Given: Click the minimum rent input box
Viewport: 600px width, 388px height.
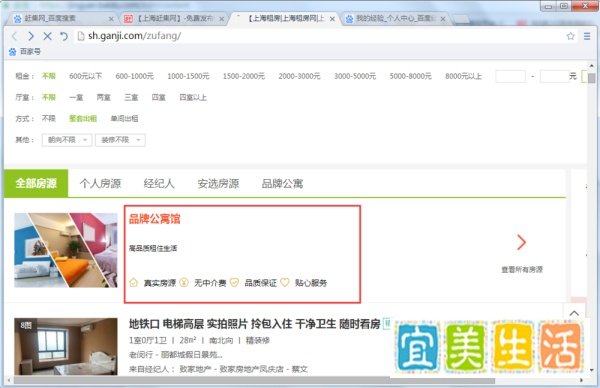Looking at the screenshot, I should tap(510, 76).
